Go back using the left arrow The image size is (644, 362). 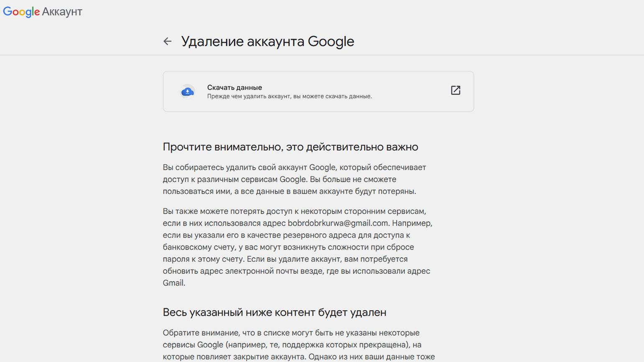coord(167,41)
